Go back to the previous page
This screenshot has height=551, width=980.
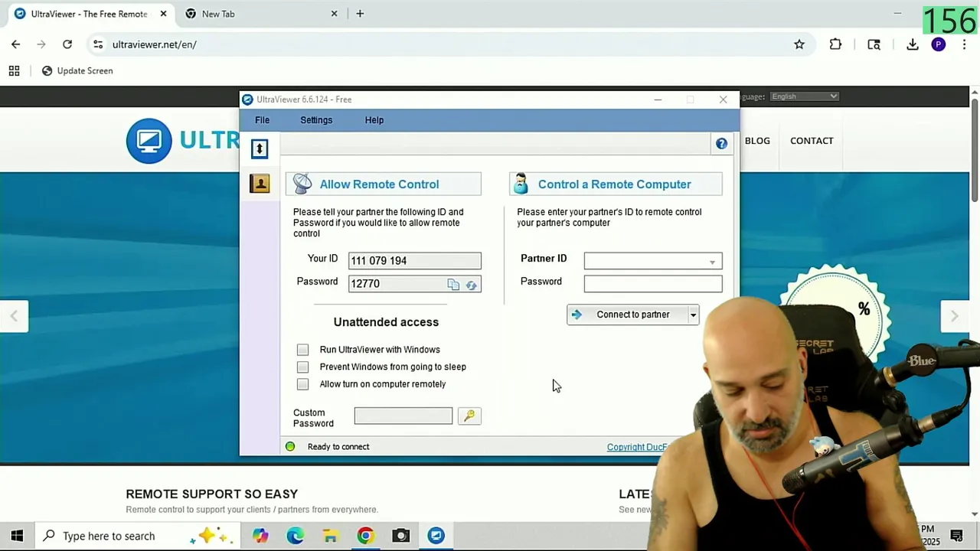16,44
